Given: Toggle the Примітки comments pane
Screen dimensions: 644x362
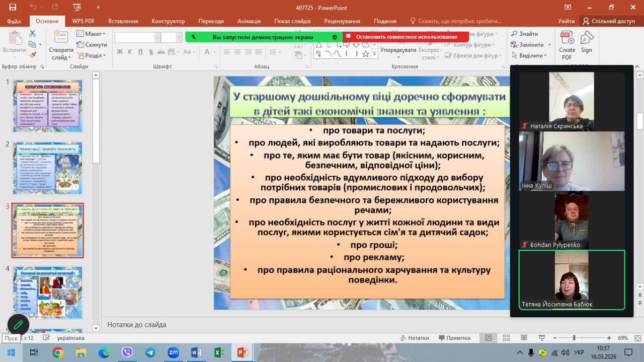Looking at the screenshot, I should (454, 338).
